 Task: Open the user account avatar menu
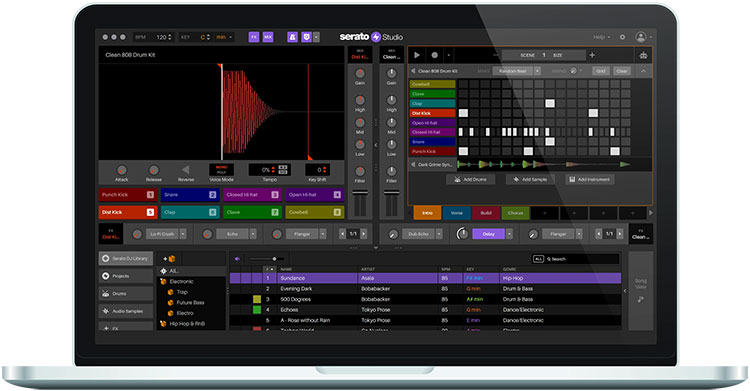coord(641,37)
